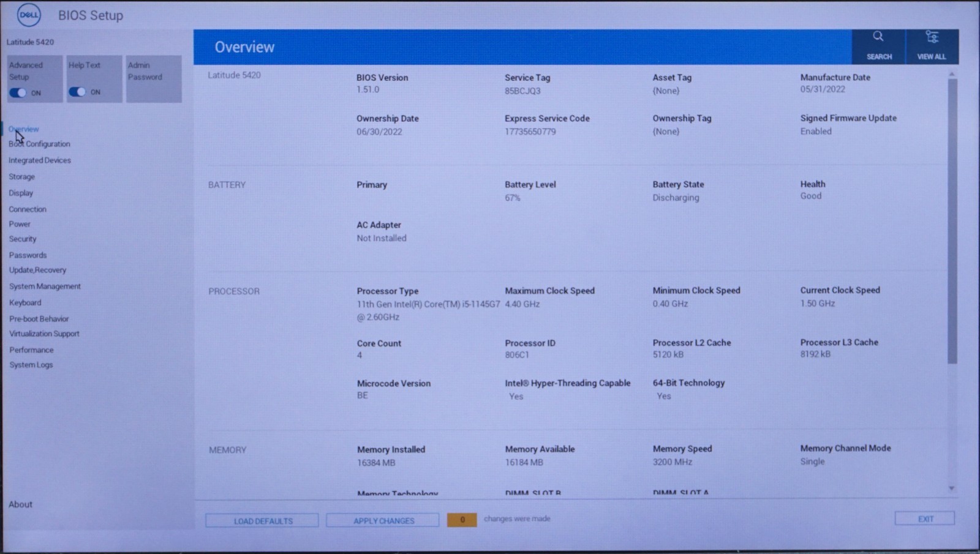This screenshot has width=980, height=554.
Task: Click the Processor L3 Cache 8192 kB
Action: [x=816, y=354]
